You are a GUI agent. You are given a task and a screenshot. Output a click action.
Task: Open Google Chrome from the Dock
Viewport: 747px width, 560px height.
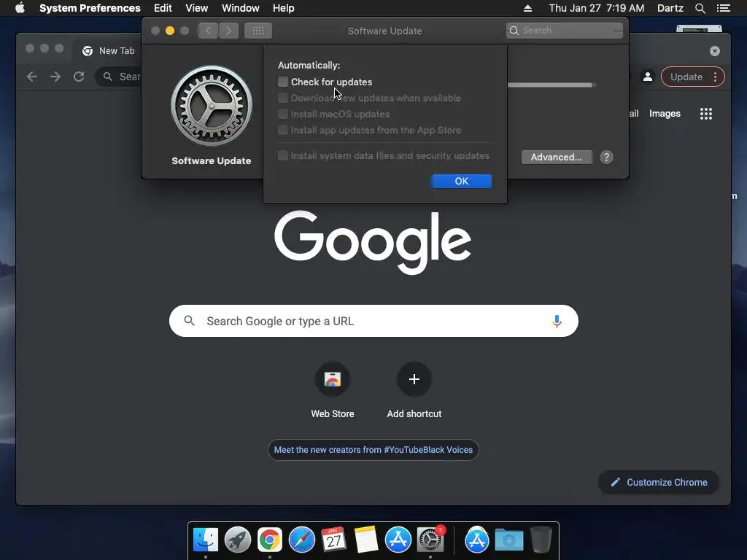pyautogui.click(x=270, y=540)
